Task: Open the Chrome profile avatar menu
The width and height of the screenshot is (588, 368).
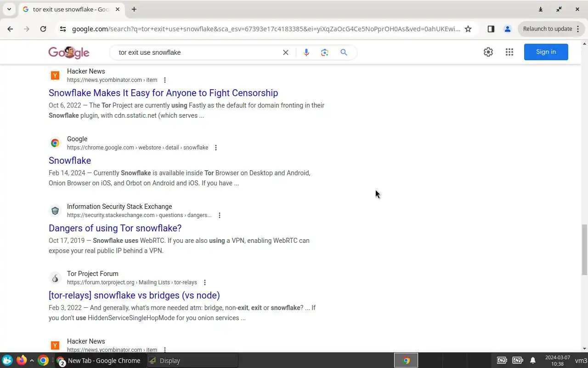Action: pos(507,29)
